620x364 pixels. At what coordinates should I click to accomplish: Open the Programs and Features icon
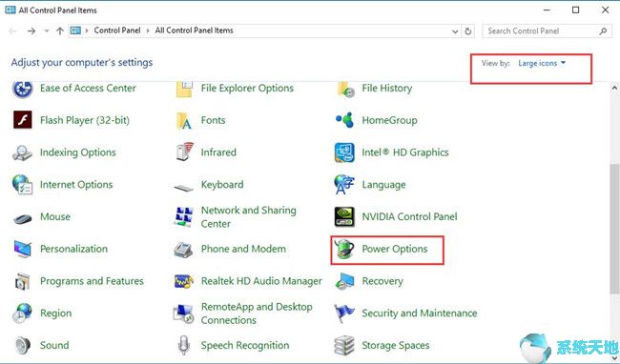[23, 281]
